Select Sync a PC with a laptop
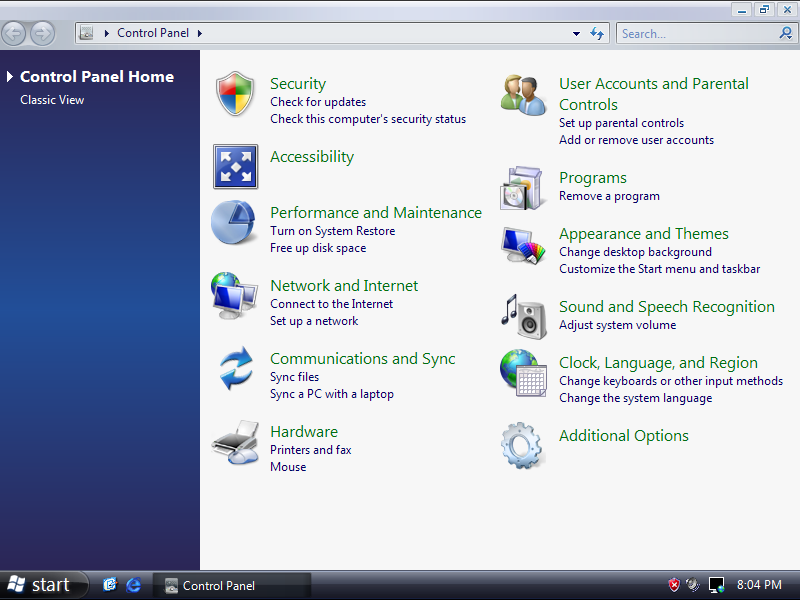Screen dimensions: 800x600 click(x=332, y=394)
